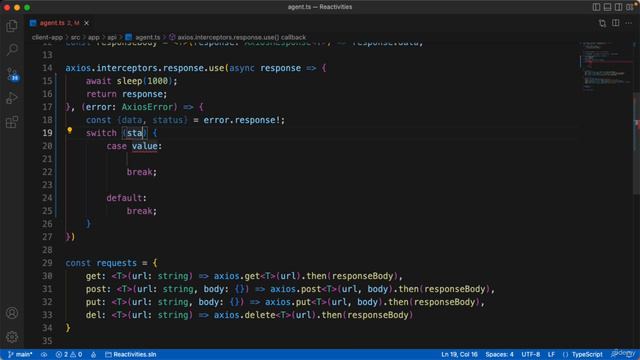
Task: Open the Run and Debug view
Action: [x=12, y=98]
